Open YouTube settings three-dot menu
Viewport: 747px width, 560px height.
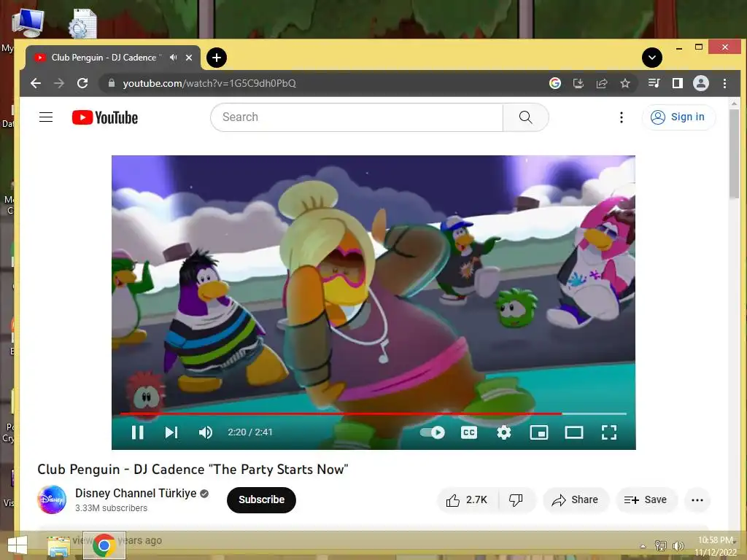point(622,117)
